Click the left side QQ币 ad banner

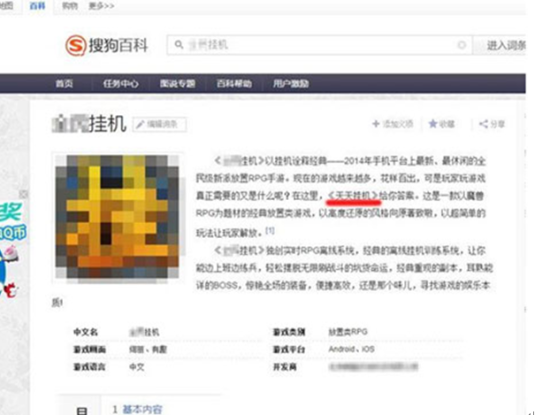tap(13, 249)
